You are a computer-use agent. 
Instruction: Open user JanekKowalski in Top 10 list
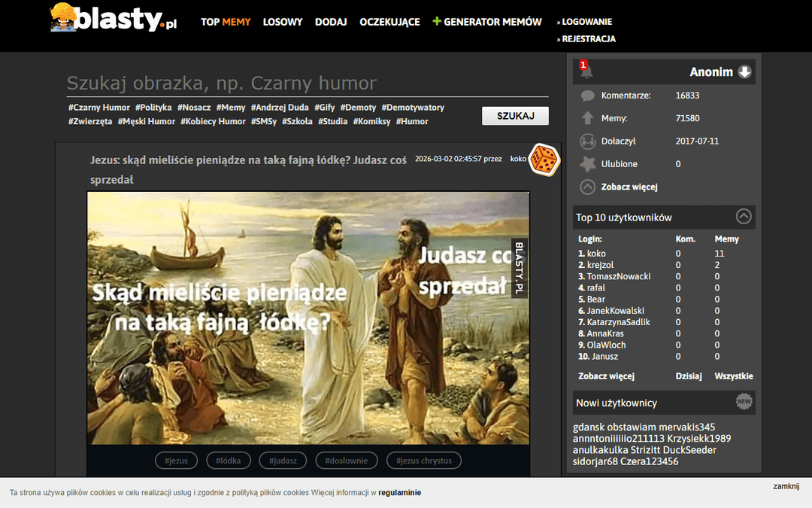[x=616, y=311]
